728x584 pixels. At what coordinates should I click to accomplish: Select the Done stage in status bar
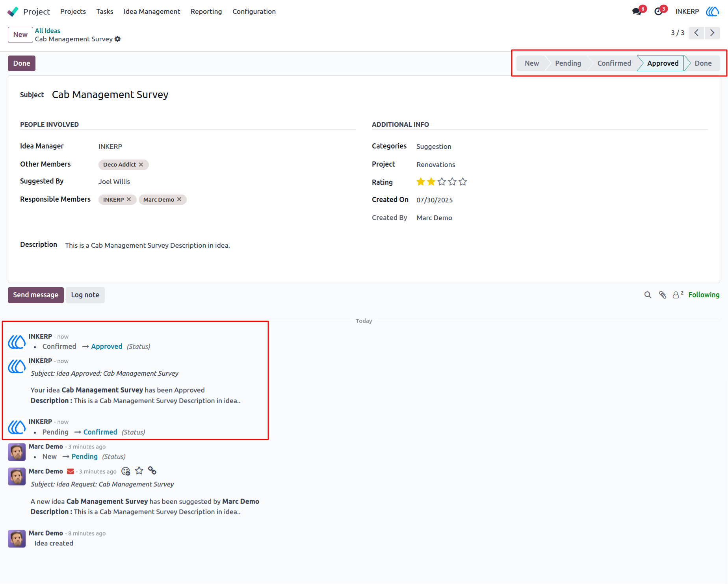coord(703,63)
